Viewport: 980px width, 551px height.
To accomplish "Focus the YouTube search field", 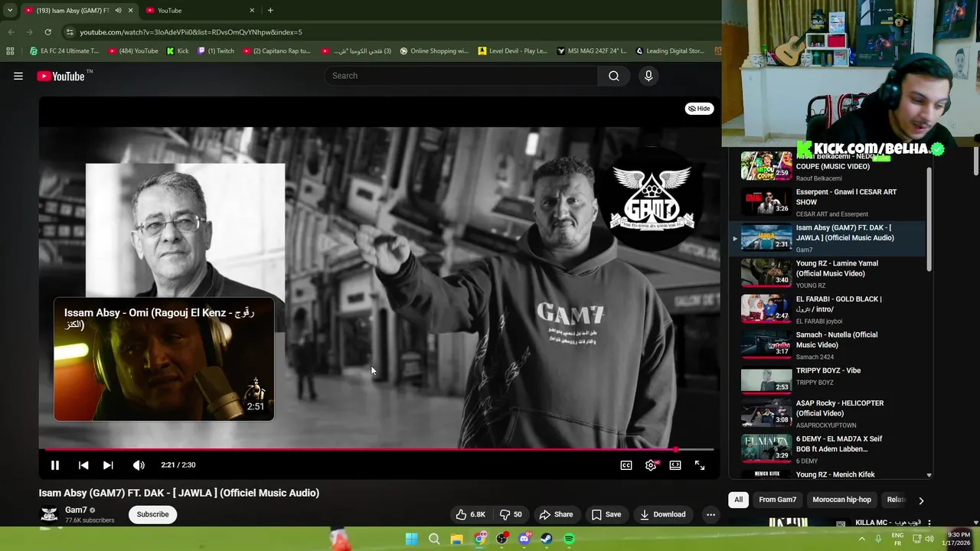I will tap(461, 76).
